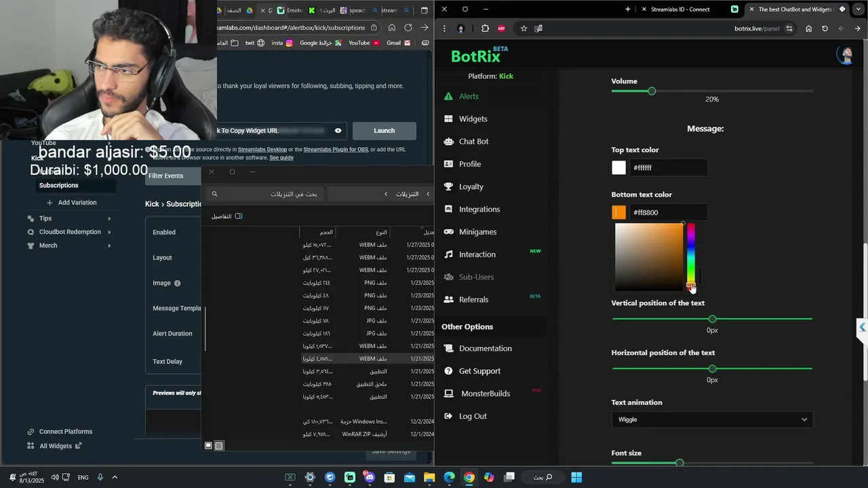The image size is (868, 488).
Task: Open the tab search dropdown in BotRix browser
Action: (x=859, y=9)
